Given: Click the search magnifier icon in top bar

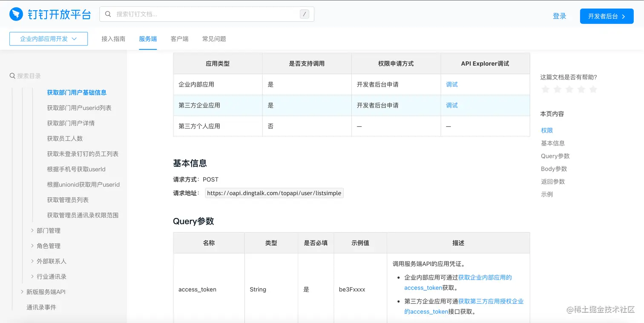Looking at the screenshot, I should pos(108,14).
